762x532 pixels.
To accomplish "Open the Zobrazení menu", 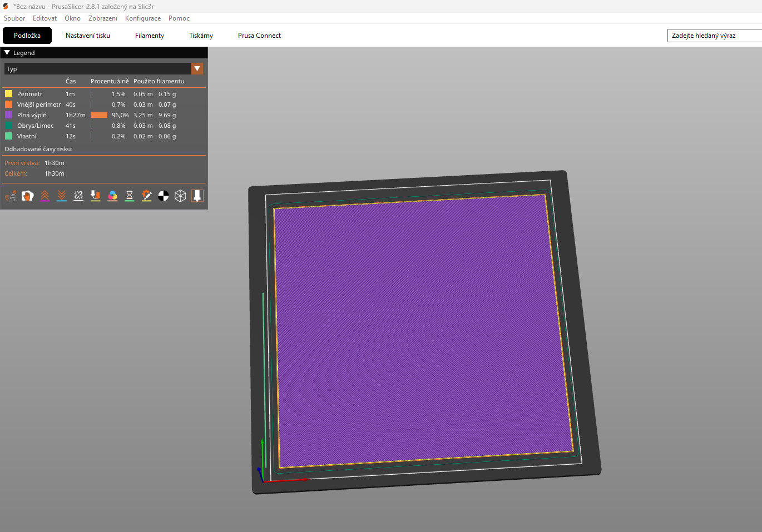I will pyautogui.click(x=103, y=18).
